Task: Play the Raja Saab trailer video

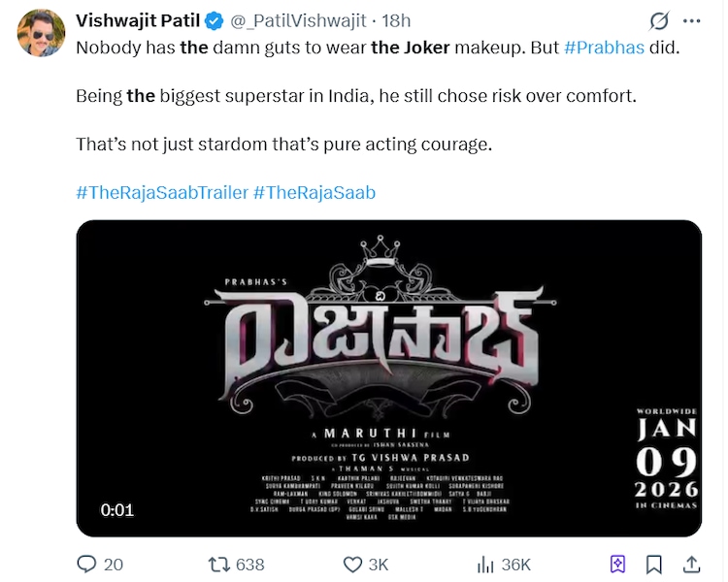Action: click(x=388, y=378)
